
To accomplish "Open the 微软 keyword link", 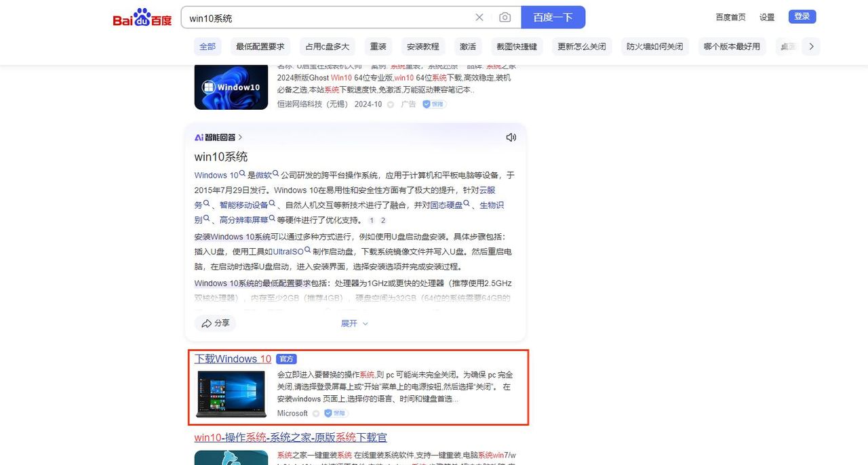I will pos(263,175).
